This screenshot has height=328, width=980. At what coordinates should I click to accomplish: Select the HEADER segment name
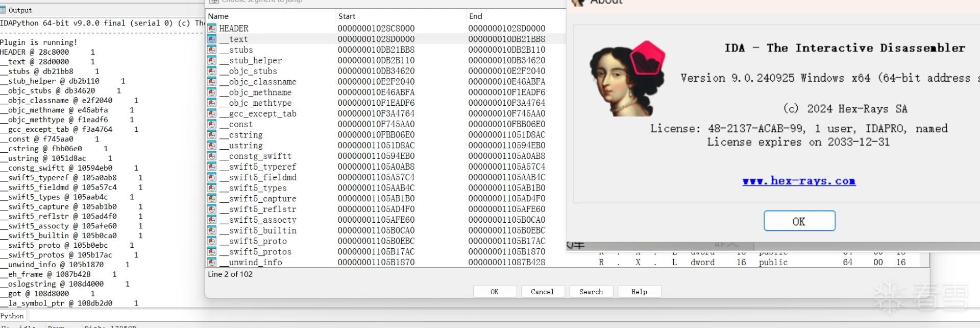[x=234, y=28]
